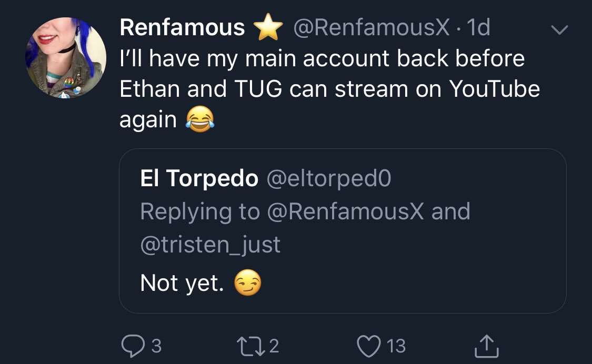
Task: Click the retweet count 2
Action: pos(274,346)
